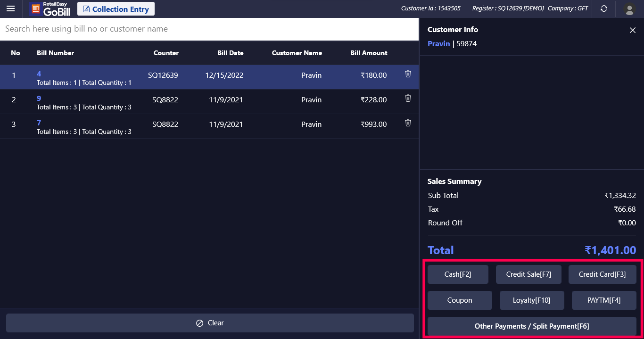Open customer name Pravin link
Viewport: 644px width, 339px height.
pos(438,44)
